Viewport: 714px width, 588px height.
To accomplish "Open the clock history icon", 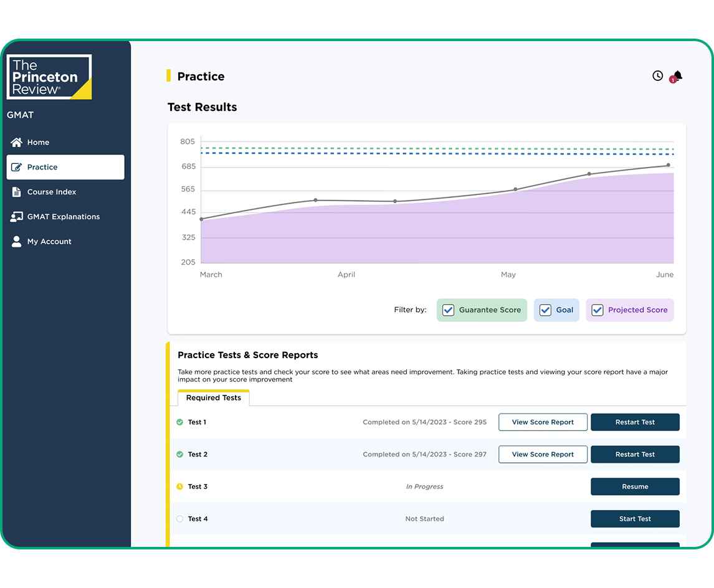I will 657,76.
